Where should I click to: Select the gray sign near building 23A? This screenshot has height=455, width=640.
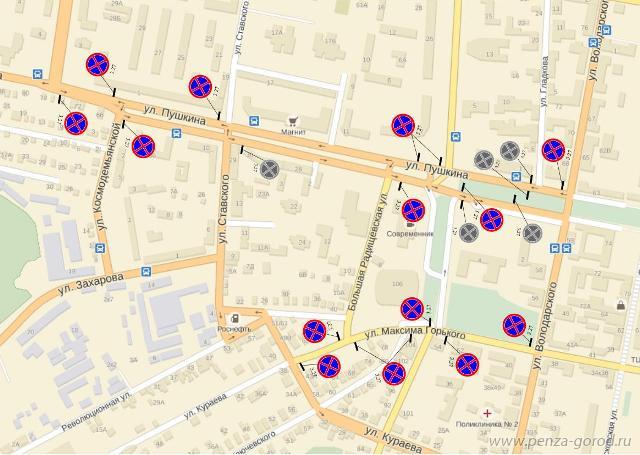270,169
